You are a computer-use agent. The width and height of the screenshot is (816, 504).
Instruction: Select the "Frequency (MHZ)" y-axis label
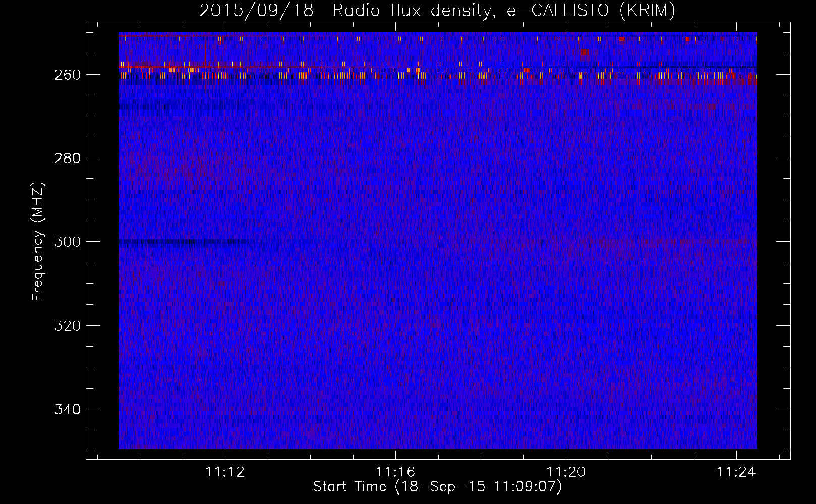click(x=38, y=241)
